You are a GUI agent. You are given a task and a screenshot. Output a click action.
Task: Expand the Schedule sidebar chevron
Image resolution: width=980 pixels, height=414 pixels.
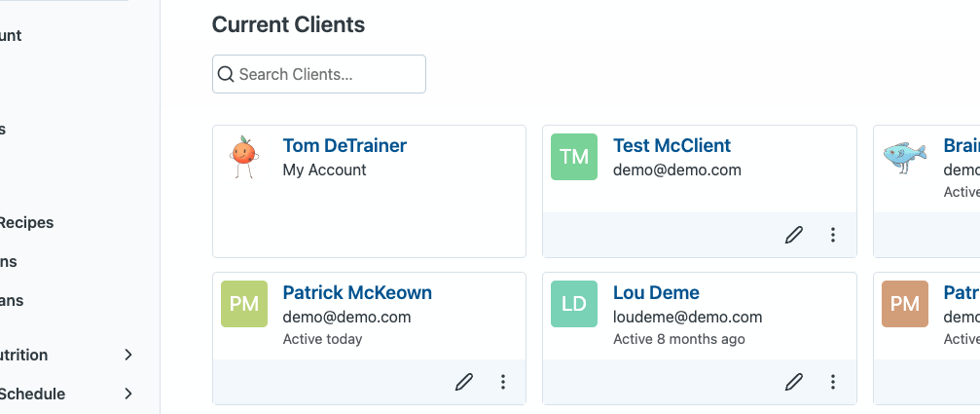pos(128,394)
